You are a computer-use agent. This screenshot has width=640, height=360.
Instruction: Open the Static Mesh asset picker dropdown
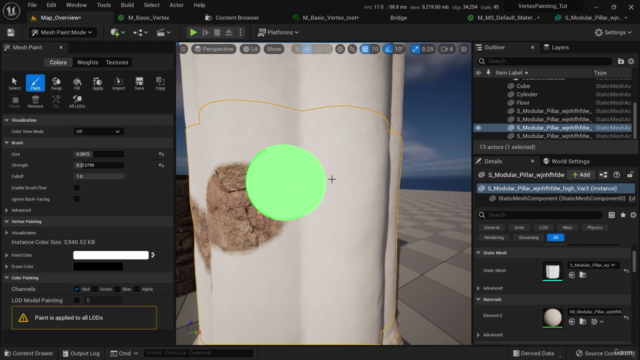(593, 265)
